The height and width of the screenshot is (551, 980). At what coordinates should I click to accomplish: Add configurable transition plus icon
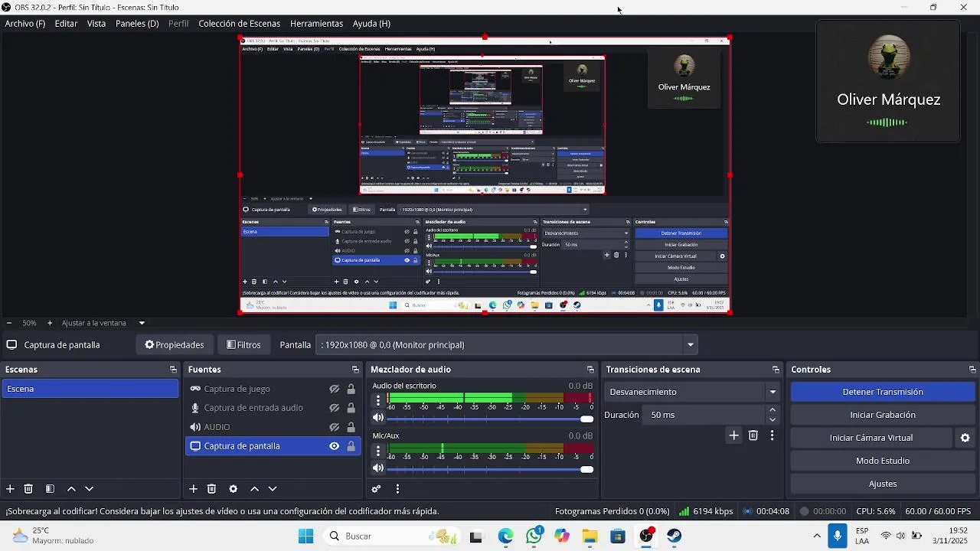click(x=733, y=435)
